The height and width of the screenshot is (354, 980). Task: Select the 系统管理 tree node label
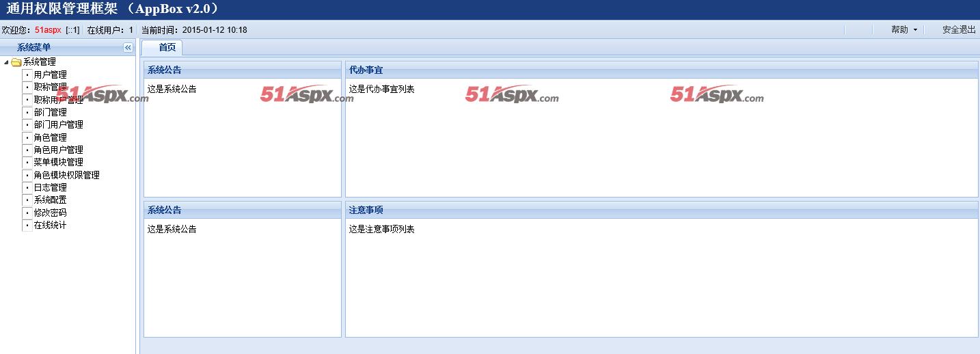40,62
